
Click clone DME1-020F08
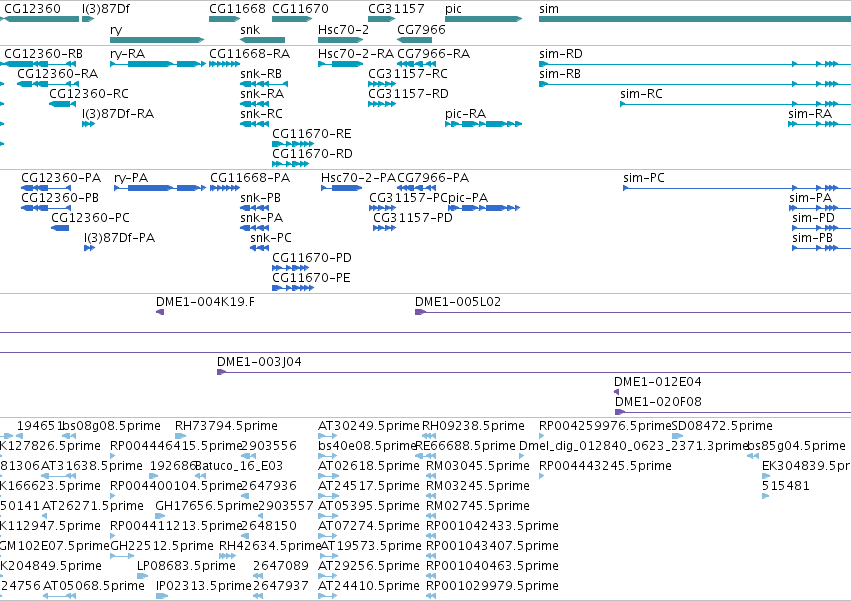[x=658, y=402]
